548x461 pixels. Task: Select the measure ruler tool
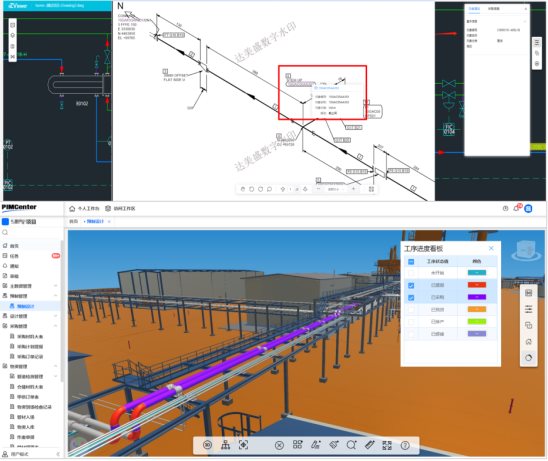[369, 445]
